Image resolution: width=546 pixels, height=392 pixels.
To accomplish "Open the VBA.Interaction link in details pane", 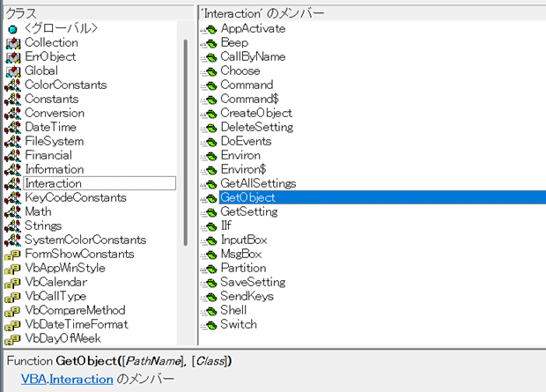I will tap(67, 379).
